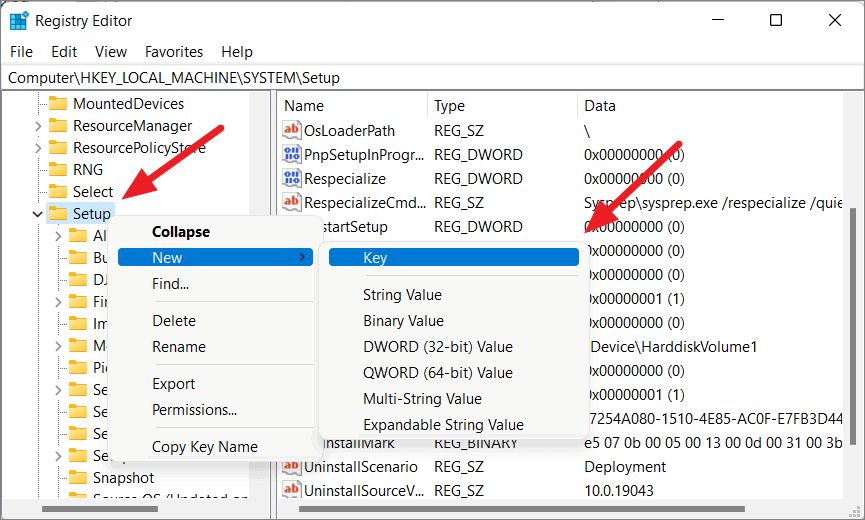The height and width of the screenshot is (520, 865).
Task: Expand the ResourceManager tree node
Action: [x=38, y=126]
